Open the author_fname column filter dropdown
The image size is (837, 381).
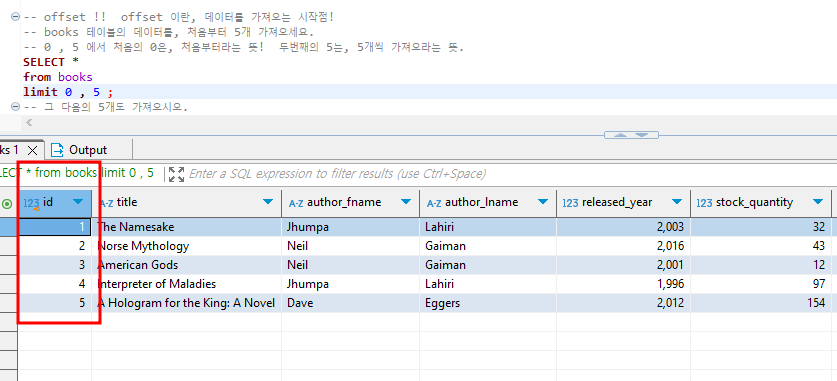(406, 202)
